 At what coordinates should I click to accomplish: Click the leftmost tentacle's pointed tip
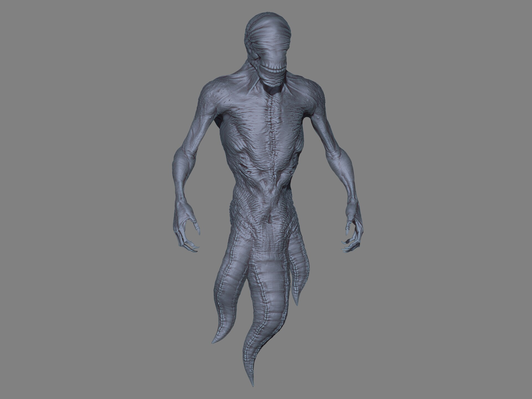coord(214,341)
